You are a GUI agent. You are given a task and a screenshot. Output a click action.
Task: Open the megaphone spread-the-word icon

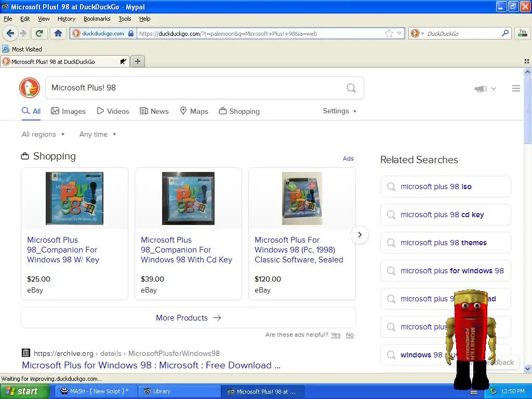481,89
